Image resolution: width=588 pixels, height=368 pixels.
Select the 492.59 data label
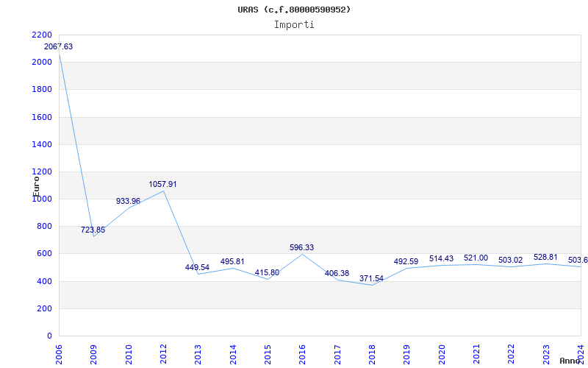406,261
